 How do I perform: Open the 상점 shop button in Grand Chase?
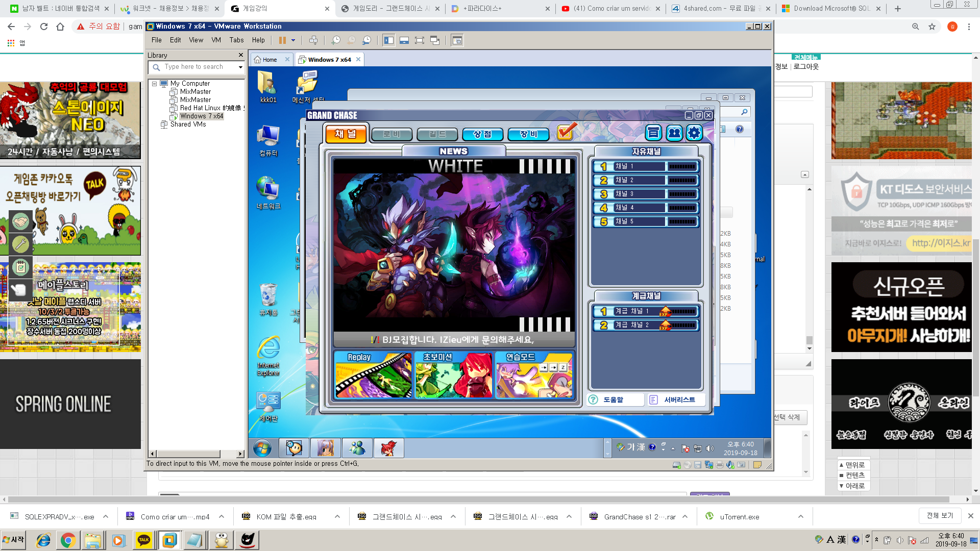tap(482, 134)
